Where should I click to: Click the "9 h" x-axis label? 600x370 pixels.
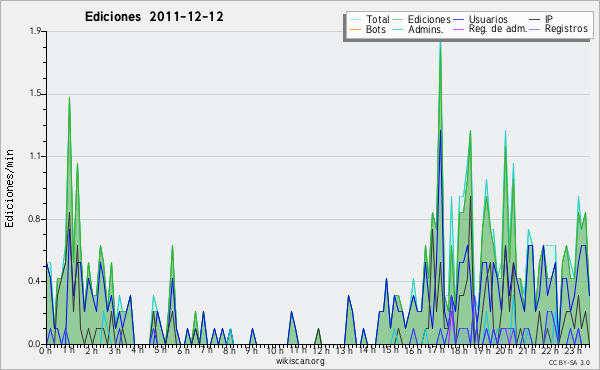click(x=251, y=350)
